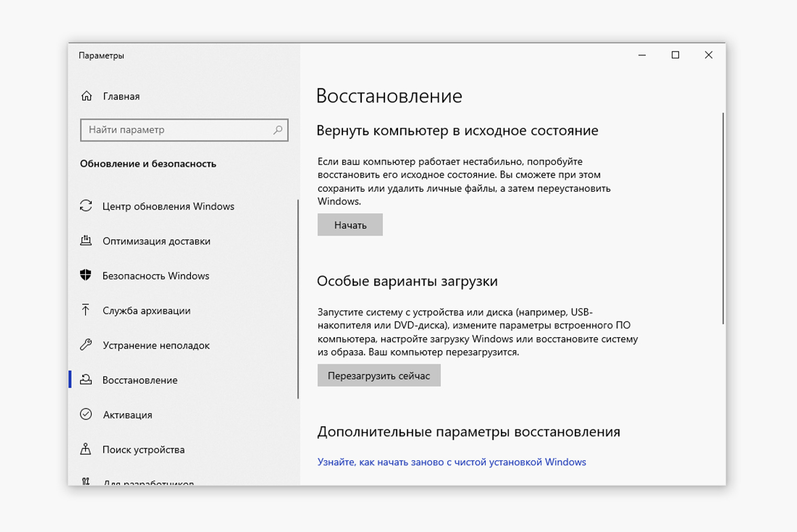
Task: Click the backup upward arrow icon
Action: (x=86, y=310)
